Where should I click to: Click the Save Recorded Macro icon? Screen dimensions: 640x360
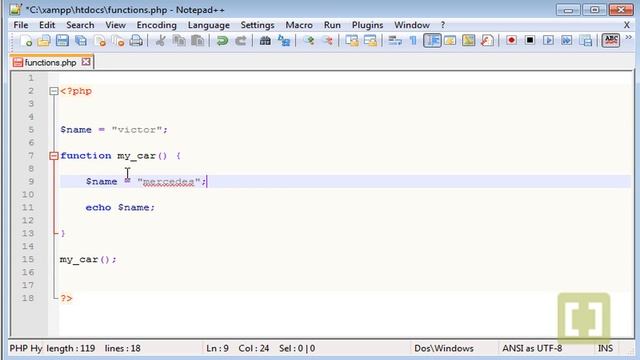point(585,40)
